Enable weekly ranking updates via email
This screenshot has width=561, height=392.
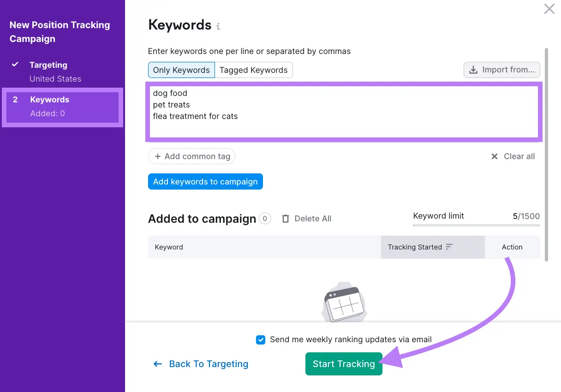pyautogui.click(x=261, y=339)
